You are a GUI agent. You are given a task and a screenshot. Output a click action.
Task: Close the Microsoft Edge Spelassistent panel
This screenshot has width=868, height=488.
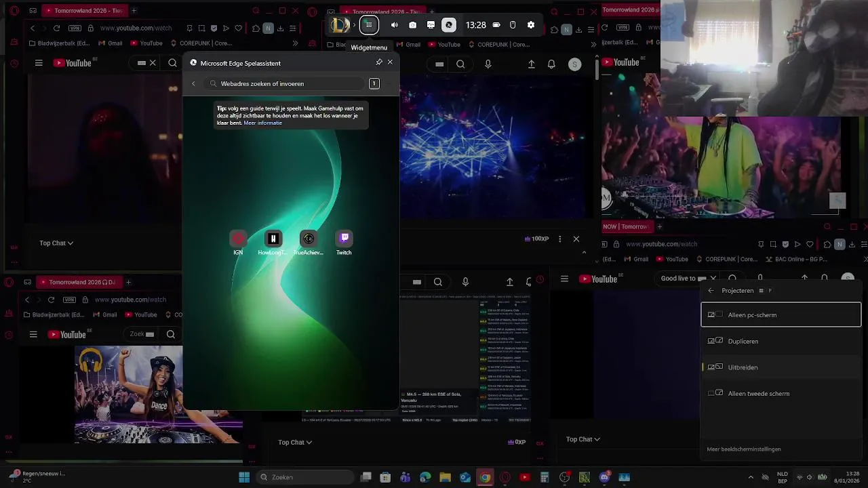[390, 62]
